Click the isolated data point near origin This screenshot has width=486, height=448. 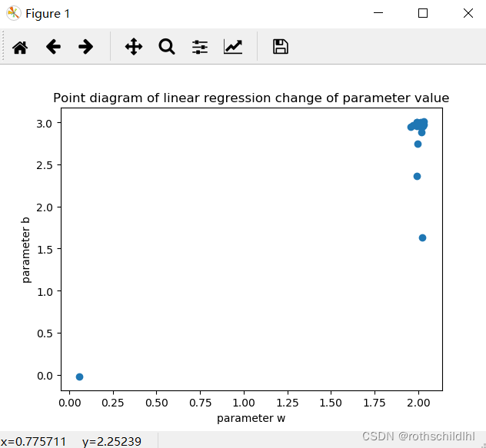(79, 377)
